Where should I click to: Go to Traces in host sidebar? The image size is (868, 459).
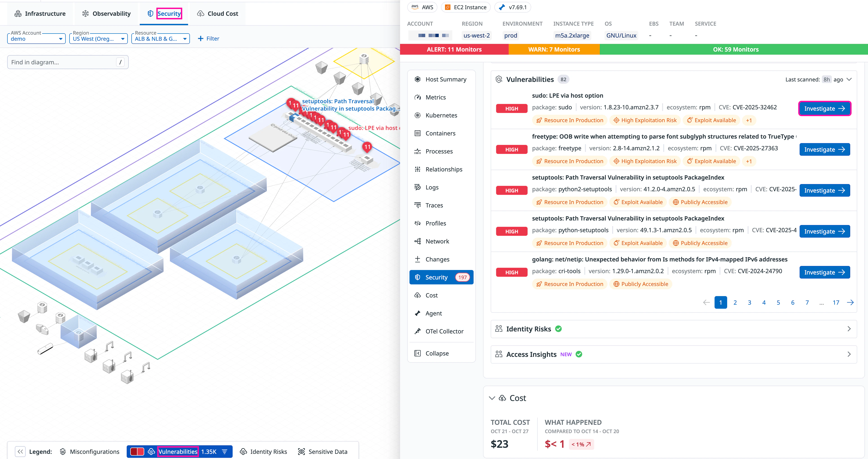click(434, 205)
